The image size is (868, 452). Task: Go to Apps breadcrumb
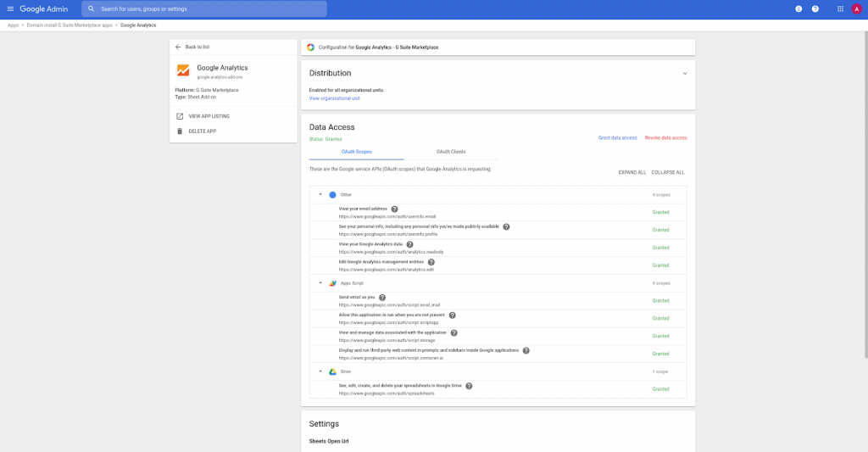[14, 25]
